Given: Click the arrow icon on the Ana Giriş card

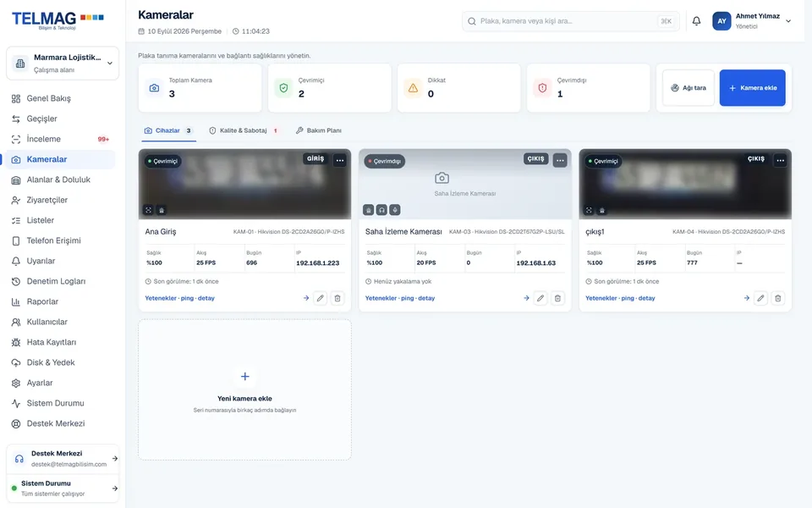Looking at the screenshot, I should pyautogui.click(x=306, y=298).
